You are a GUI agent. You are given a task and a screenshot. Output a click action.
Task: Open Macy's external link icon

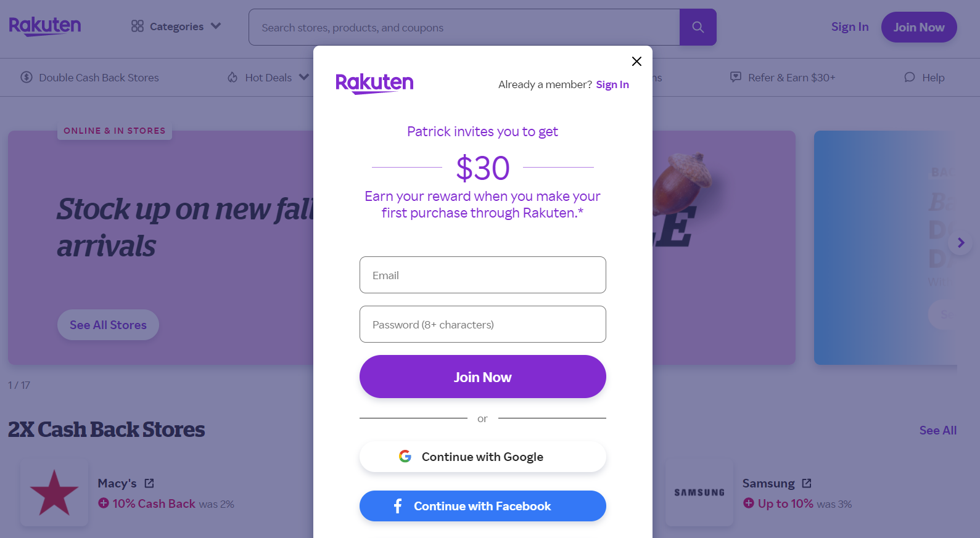(x=149, y=483)
